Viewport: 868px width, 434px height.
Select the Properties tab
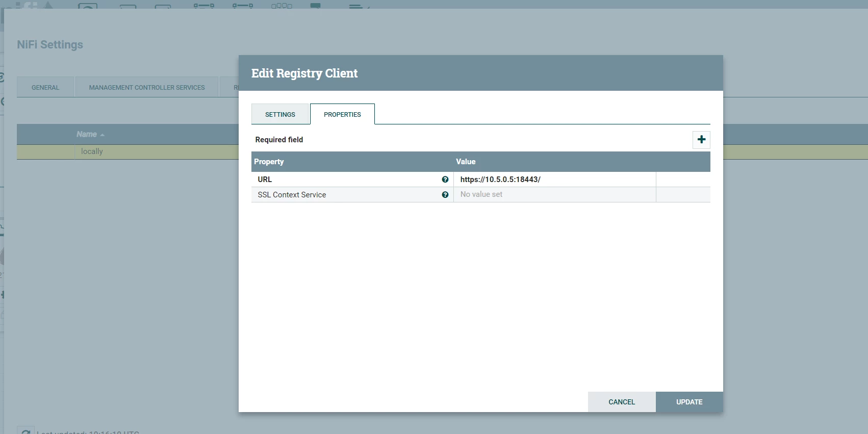click(x=342, y=114)
